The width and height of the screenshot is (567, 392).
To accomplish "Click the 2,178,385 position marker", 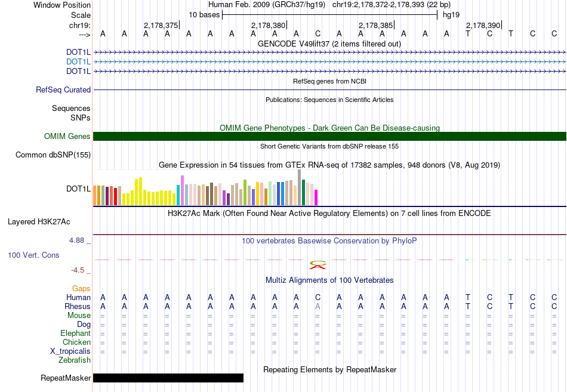I will tap(376, 25).
